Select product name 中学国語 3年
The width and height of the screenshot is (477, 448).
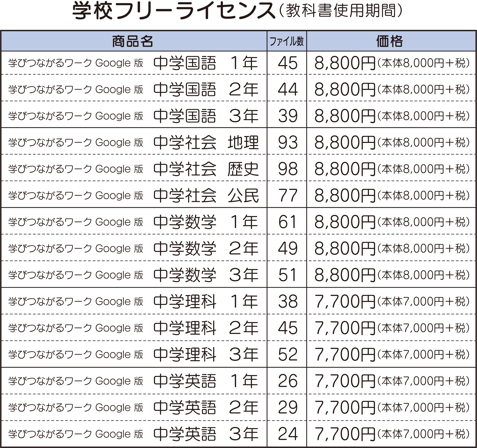click(206, 116)
